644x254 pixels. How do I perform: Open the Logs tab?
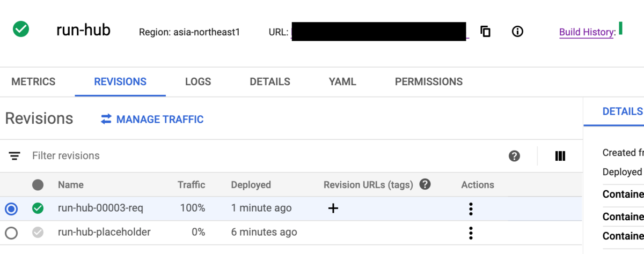[x=198, y=82]
